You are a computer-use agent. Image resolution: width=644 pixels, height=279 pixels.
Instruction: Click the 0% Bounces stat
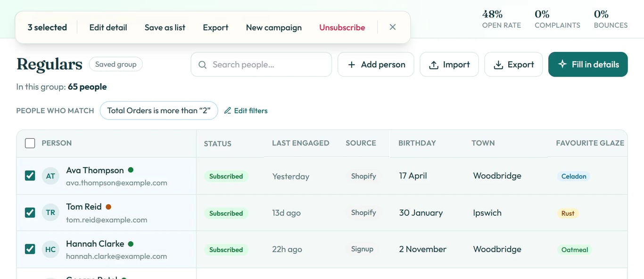[x=611, y=19]
